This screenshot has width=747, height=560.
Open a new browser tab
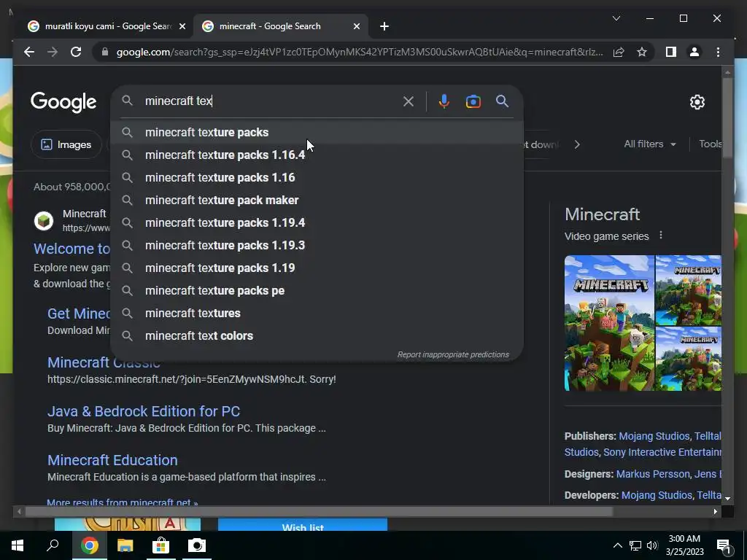384,27
